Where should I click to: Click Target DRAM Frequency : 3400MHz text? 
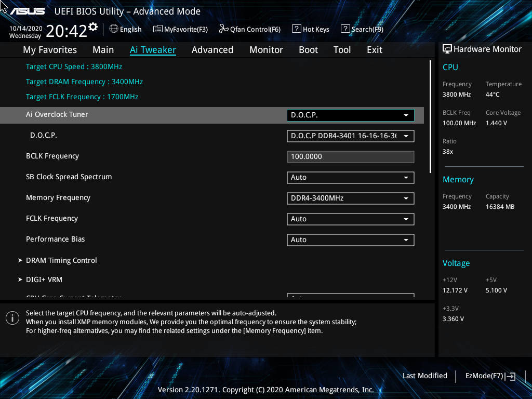84,82
